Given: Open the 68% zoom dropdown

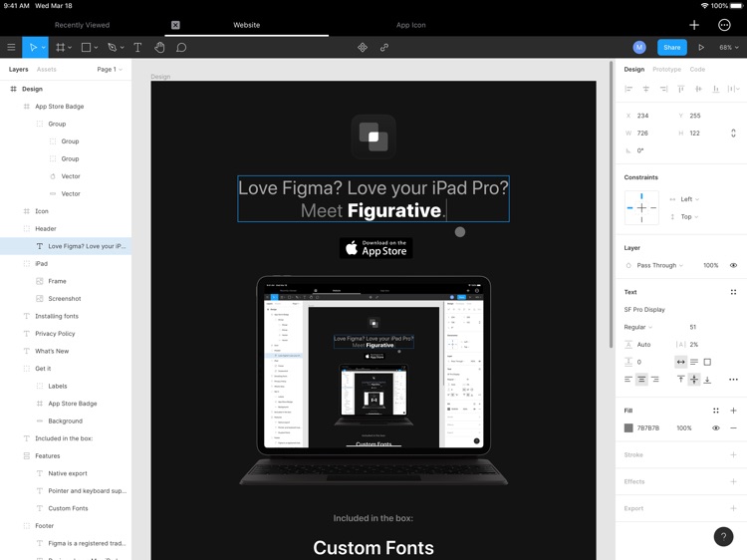Looking at the screenshot, I should [729, 47].
